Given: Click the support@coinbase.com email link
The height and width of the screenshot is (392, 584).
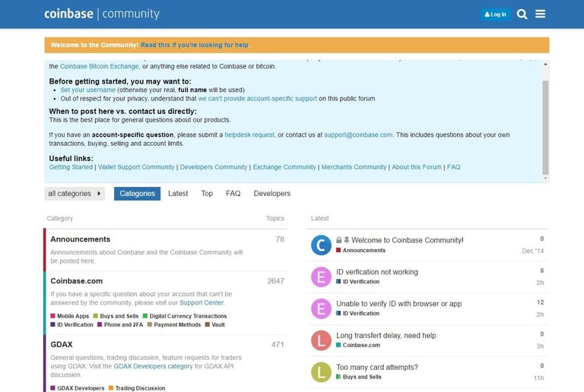Looking at the screenshot, I should [358, 134].
